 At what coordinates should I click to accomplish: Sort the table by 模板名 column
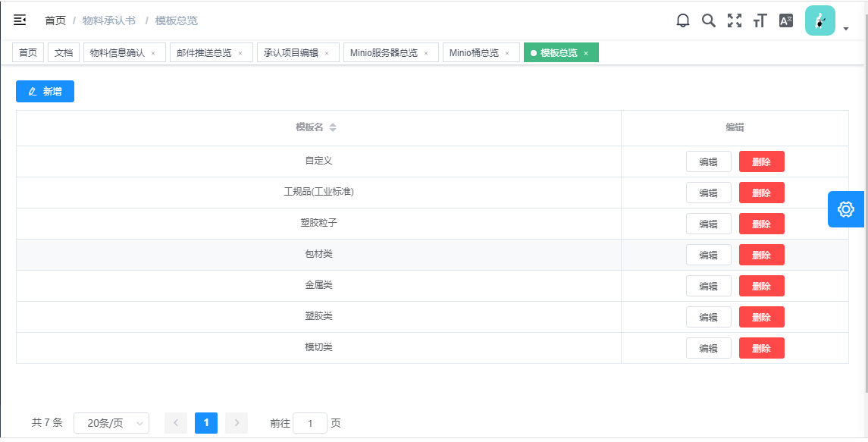coord(333,127)
